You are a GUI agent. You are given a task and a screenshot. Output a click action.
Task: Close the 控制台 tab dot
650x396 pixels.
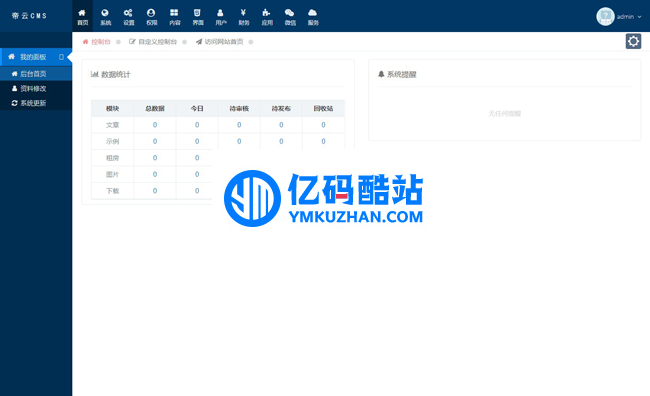point(119,42)
